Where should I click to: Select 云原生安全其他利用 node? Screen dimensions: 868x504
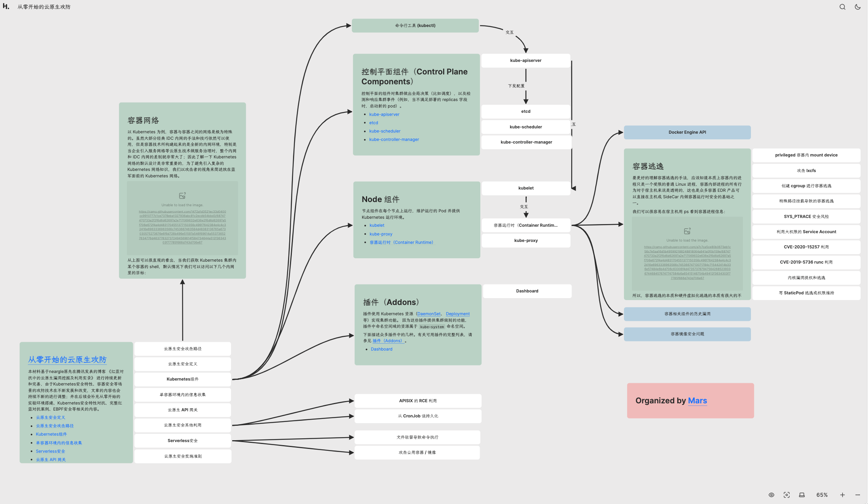click(182, 425)
